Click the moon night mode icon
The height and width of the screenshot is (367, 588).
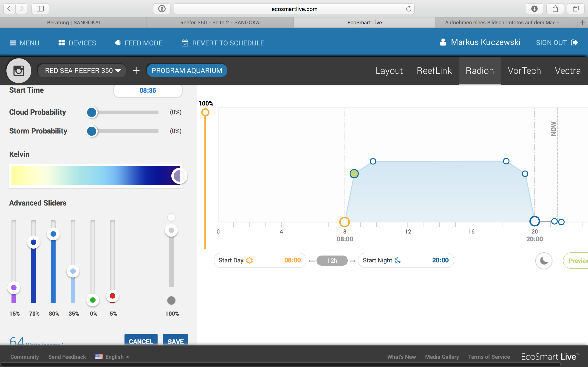click(x=544, y=261)
